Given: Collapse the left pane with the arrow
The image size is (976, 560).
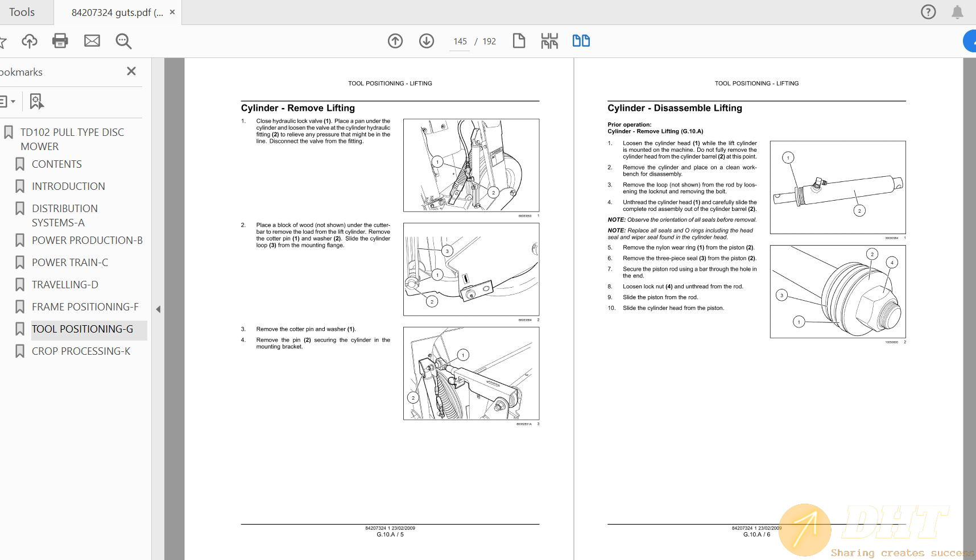Looking at the screenshot, I should [x=158, y=309].
